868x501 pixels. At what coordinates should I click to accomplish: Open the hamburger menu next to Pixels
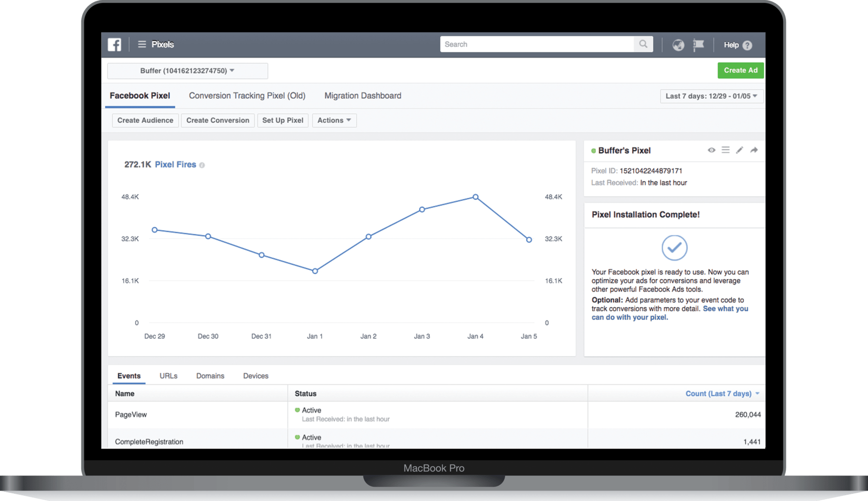click(x=142, y=44)
